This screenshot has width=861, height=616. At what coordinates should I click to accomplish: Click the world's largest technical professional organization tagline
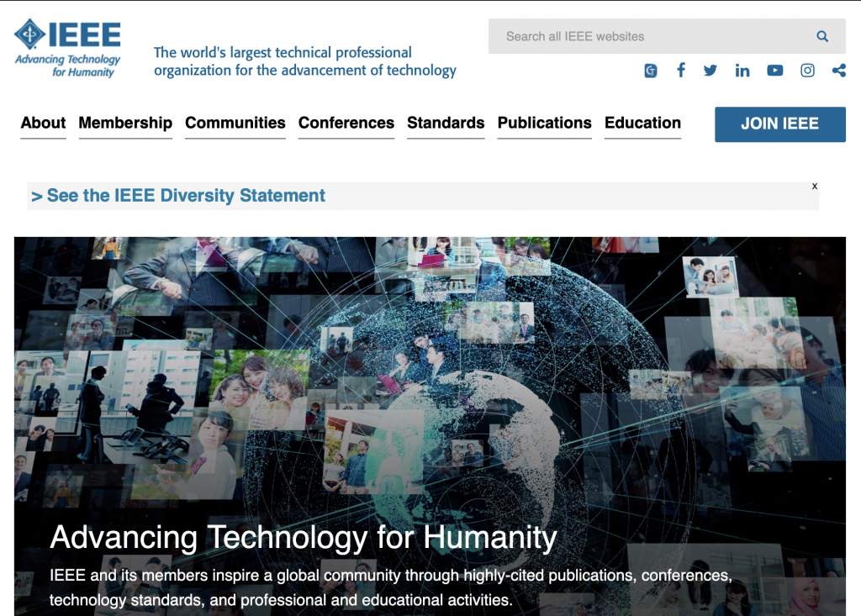pyautogui.click(x=304, y=61)
